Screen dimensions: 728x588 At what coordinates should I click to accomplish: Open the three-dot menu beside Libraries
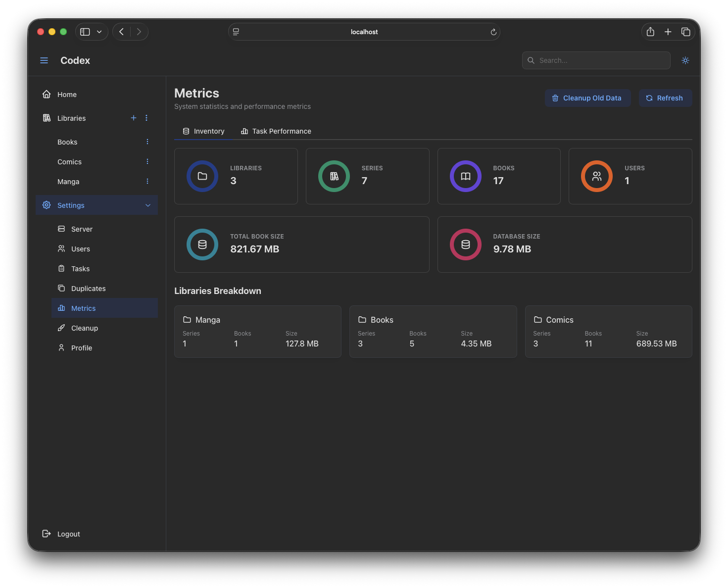coord(146,118)
